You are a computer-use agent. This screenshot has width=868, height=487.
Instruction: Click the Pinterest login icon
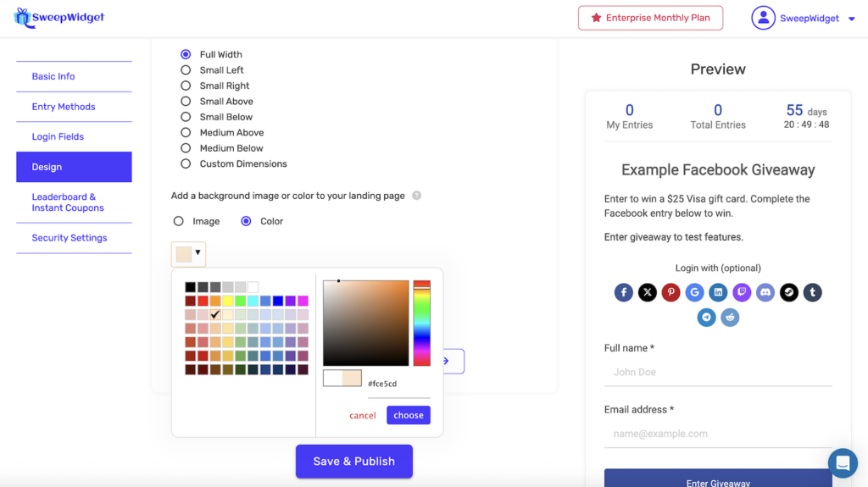(670, 293)
